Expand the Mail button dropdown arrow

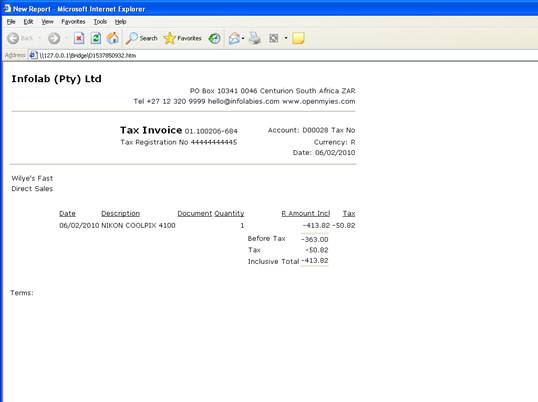point(243,38)
